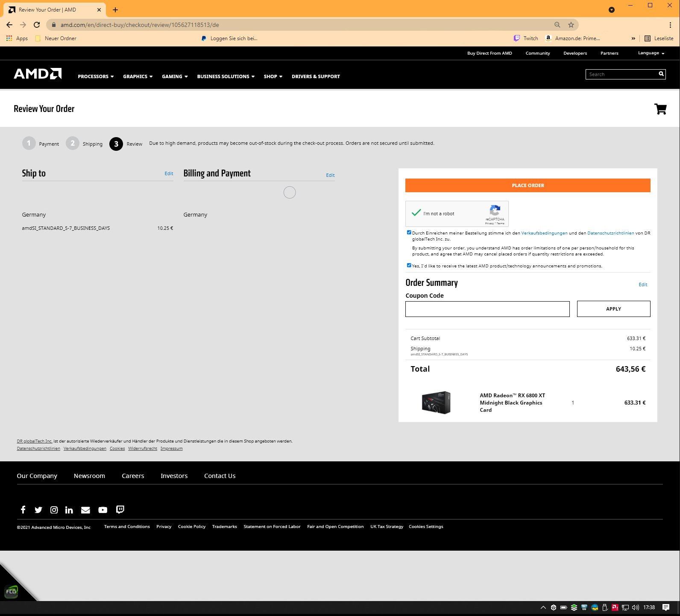
Task: Open Contact Us footer link
Action: pos(220,476)
